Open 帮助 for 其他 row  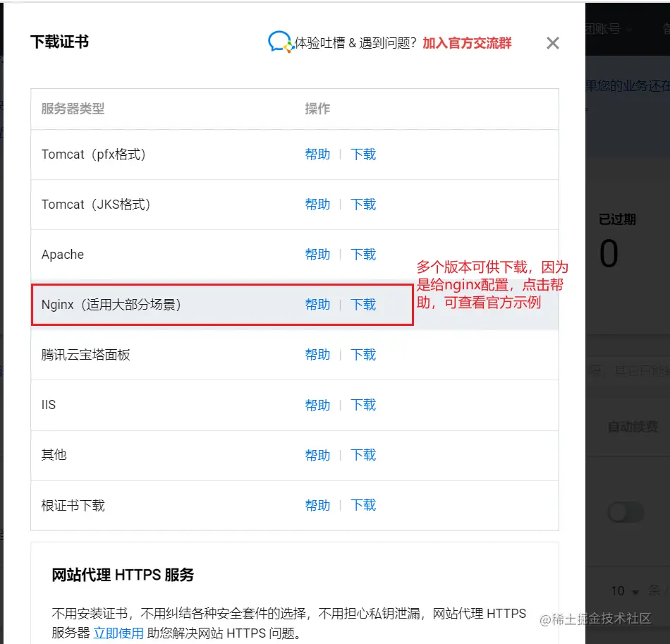[x=317, y=455]
